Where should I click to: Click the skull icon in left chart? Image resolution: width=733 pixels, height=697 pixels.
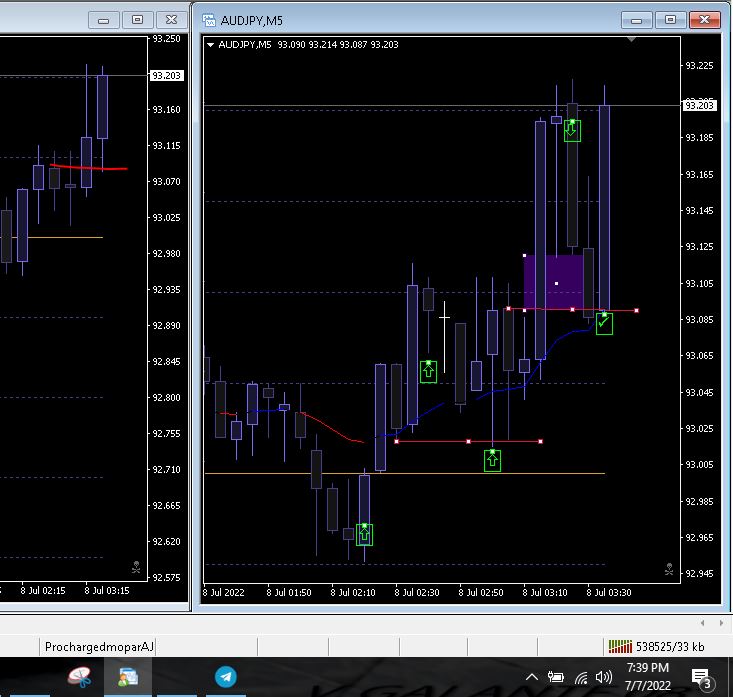(x=136, y=568)
